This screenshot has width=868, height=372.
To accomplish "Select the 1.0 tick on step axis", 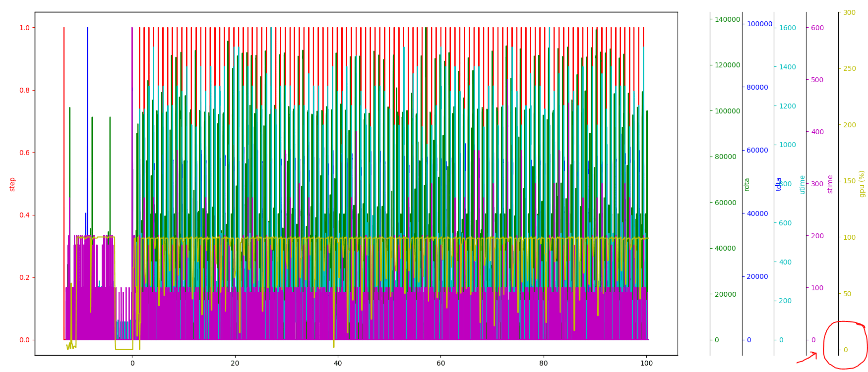I will click(24, 28).
